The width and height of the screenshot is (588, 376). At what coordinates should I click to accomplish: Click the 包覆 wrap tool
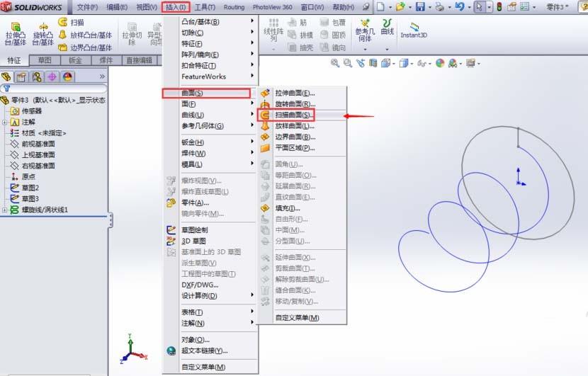tap(333, 23)
